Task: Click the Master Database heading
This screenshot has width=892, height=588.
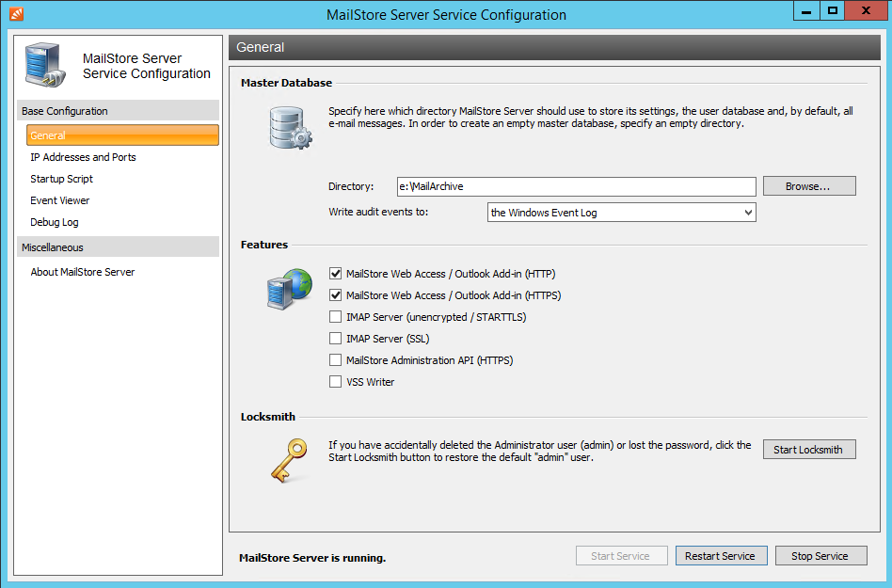Action: click(x=286, y=83)
